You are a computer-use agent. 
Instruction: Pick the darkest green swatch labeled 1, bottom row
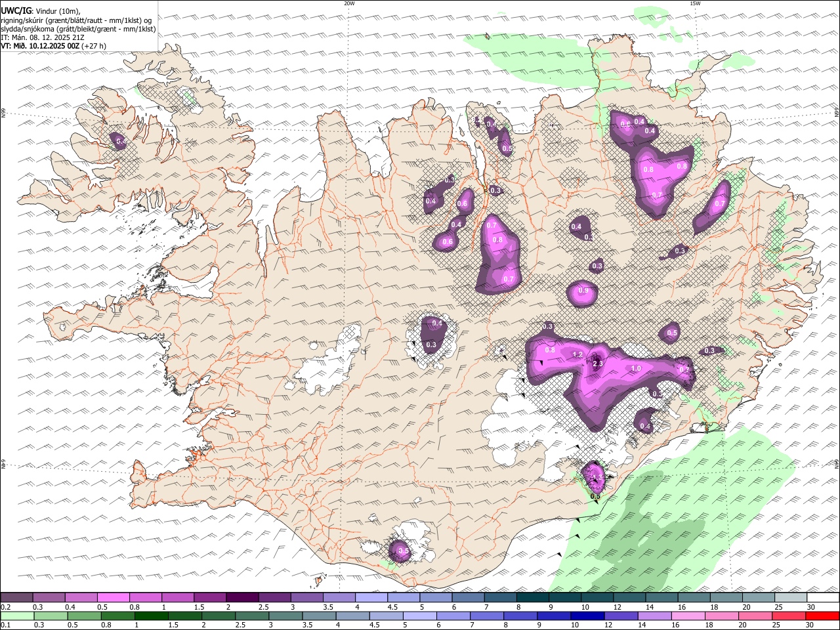pos(150,616)
